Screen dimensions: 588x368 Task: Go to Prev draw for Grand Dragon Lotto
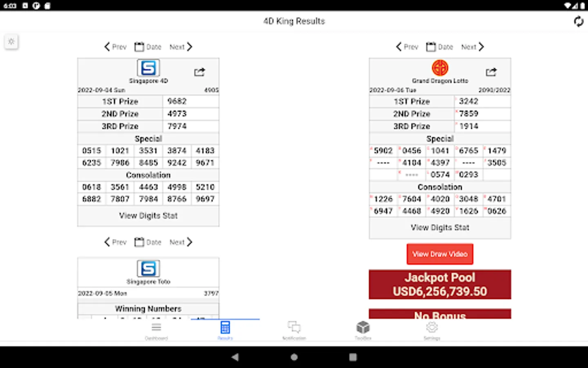(x=407, y=47)
